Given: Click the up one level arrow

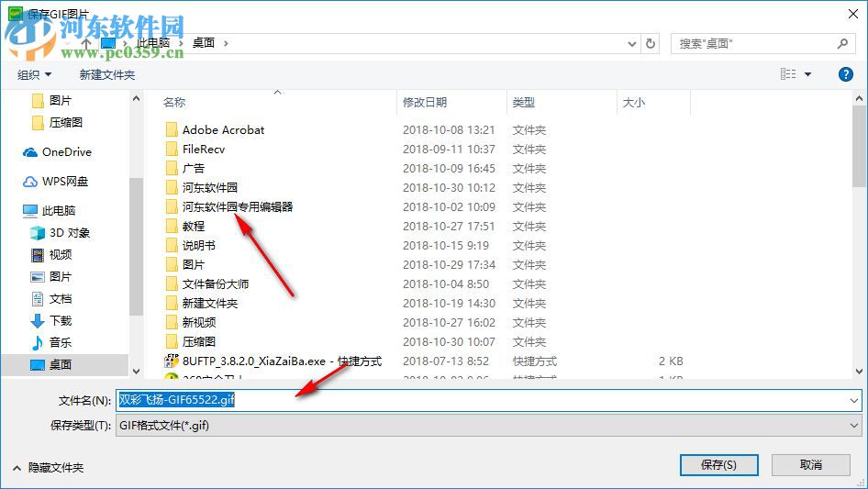Looking at the screenshot, I should pyautogui.click(x=86, y=43).
